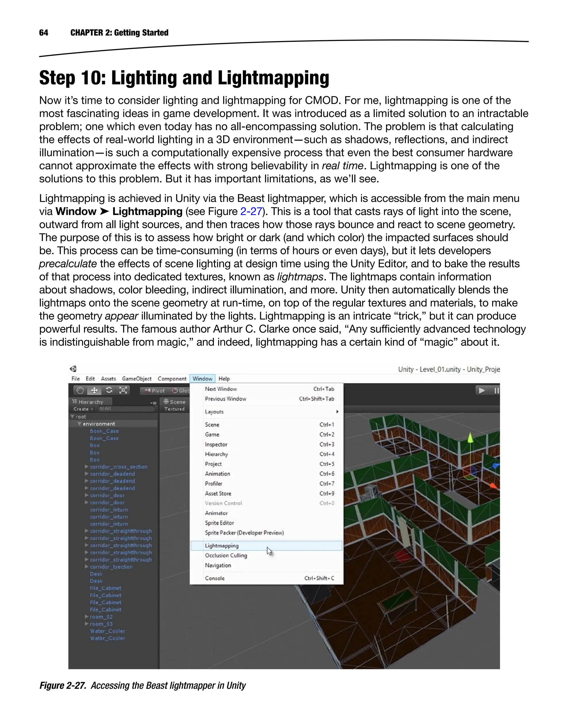Choose Previous Window menu entry
This screenshot has height=725, width=588.
pyautogui.click(x=266, y=399)
